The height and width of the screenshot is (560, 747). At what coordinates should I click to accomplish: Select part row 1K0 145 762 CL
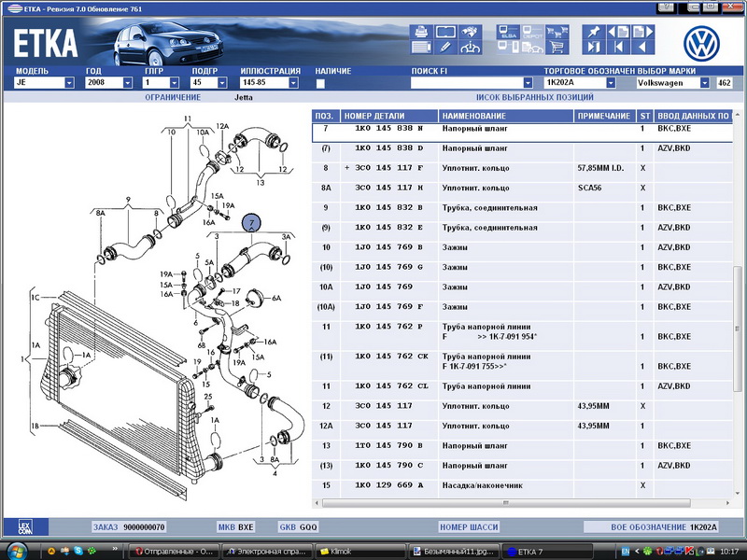pos(522,391)
